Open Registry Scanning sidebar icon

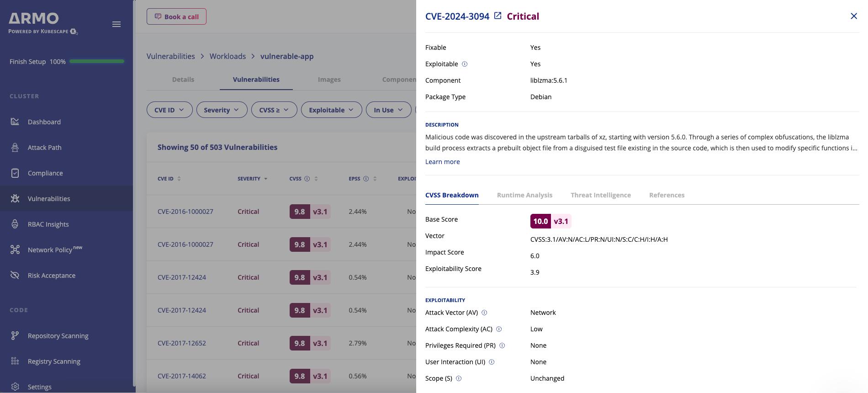point(15,361)
